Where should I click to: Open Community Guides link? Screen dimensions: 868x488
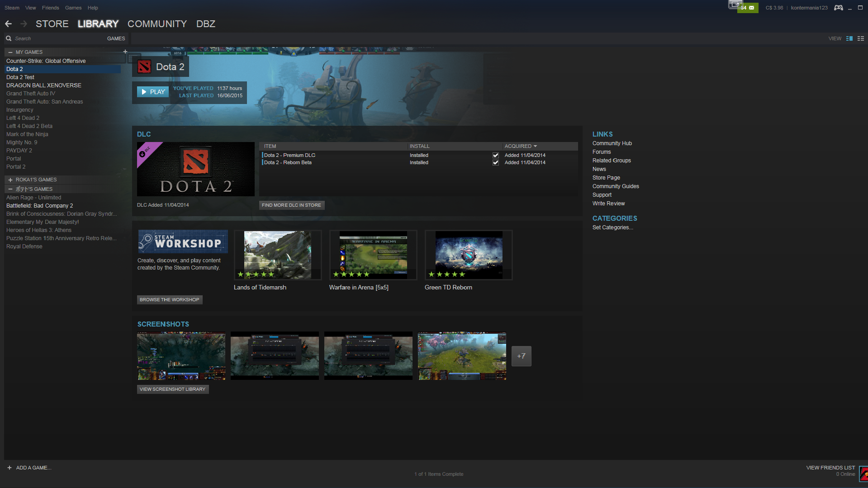click(x=616, y=186)
